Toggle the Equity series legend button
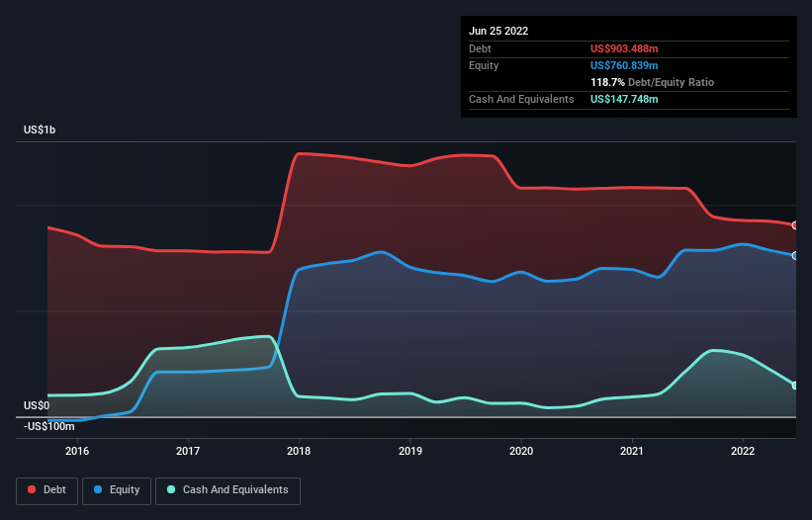Viewport: 812px width, 520px height. click(x=117, y=490)
